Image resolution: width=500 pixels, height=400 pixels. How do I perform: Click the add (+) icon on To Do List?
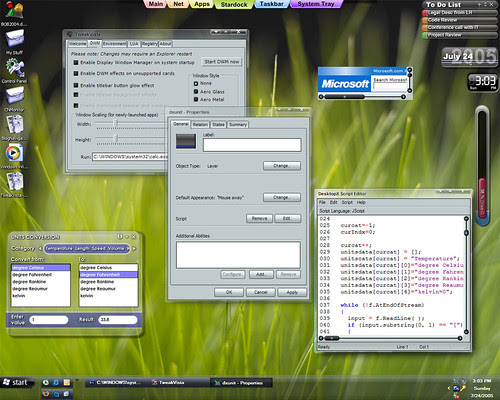coord(479,4)
